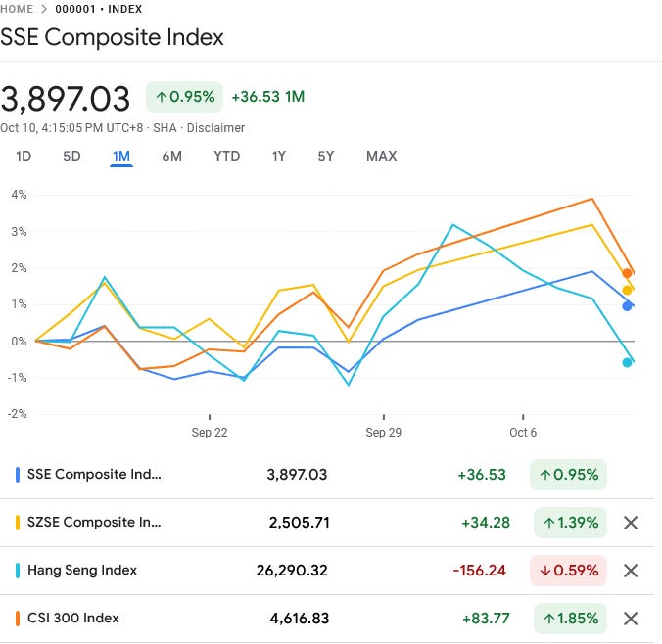662x644 pixels.
Task: Select the 5Y time range tab
Action: coord(325,157)
